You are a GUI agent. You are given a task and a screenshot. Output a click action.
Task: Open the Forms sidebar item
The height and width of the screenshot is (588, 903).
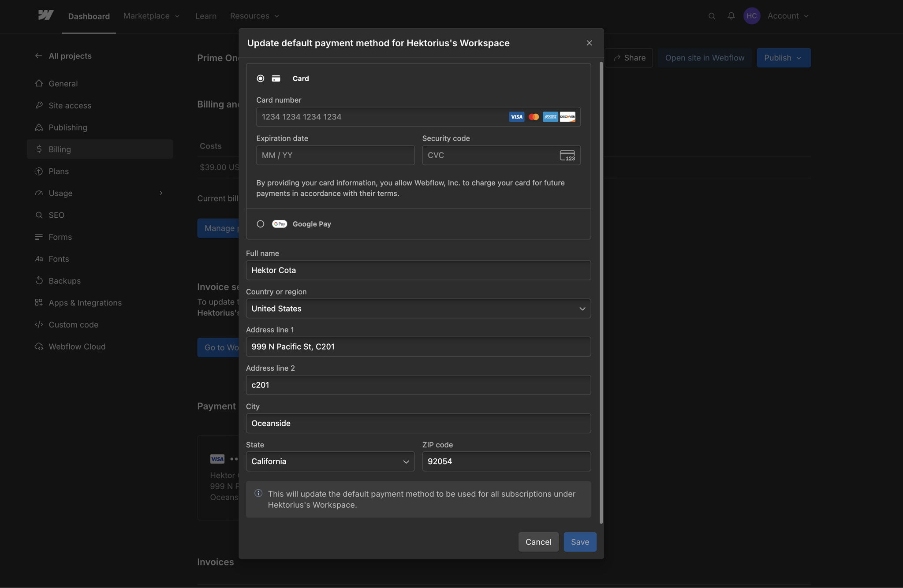point(100,237)
